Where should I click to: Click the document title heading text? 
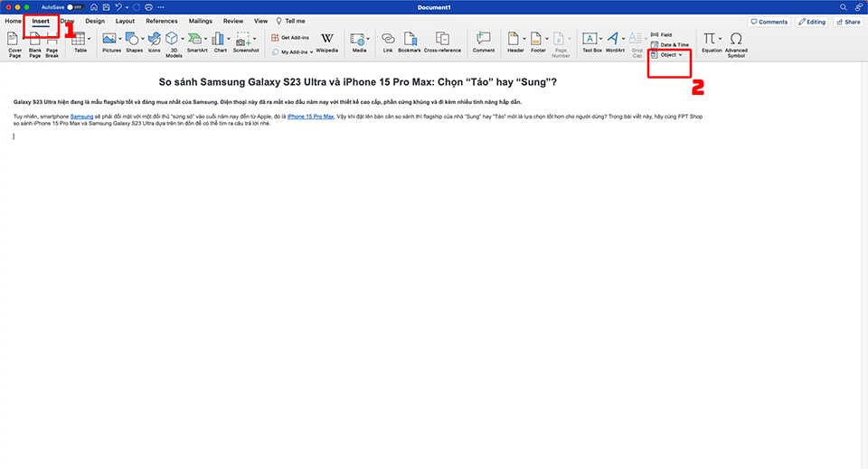tap(358, 82)
